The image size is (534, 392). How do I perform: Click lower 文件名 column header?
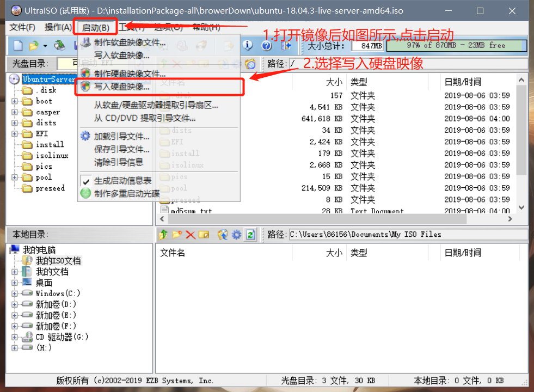click(x=224, y=253)
